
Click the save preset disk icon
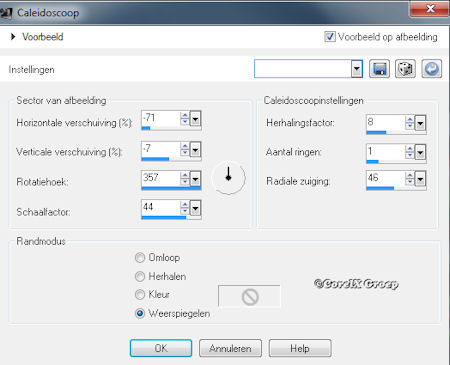coord(379,69)
